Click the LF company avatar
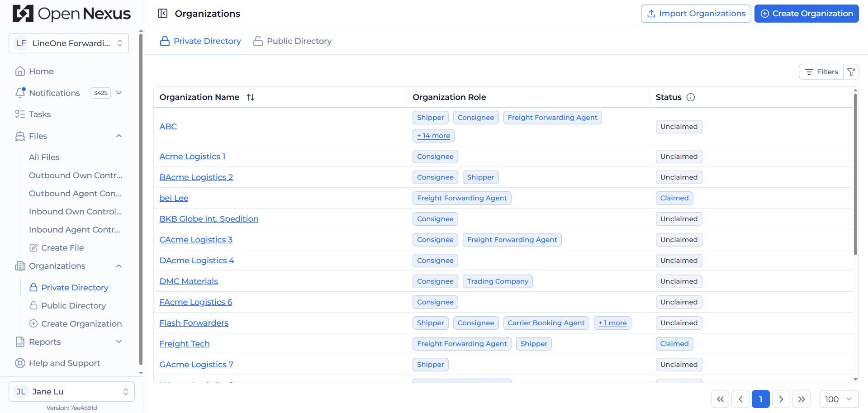Viewport: 868px width, 413px height. coord(21,43)
